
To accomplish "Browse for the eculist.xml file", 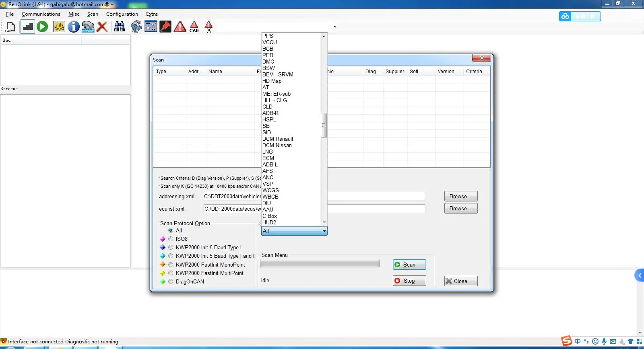I will (x=461, y=208).
